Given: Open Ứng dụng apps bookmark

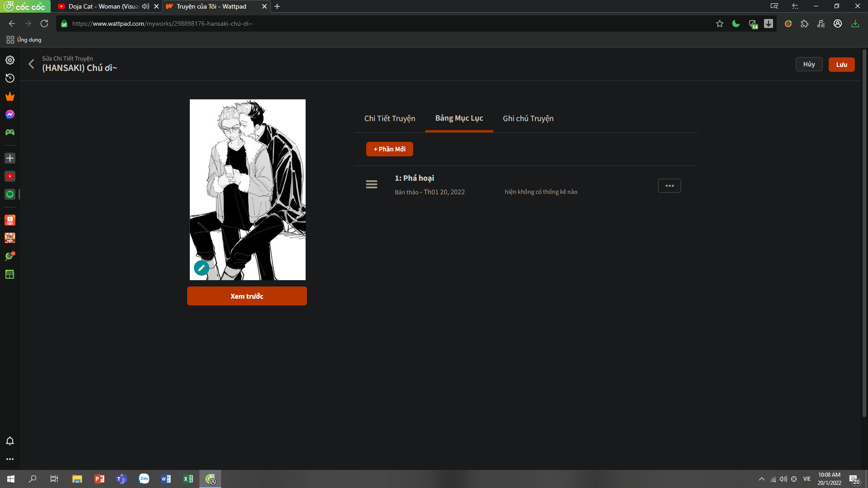Looking at the screenshot, I should click(x=24, y=40).
